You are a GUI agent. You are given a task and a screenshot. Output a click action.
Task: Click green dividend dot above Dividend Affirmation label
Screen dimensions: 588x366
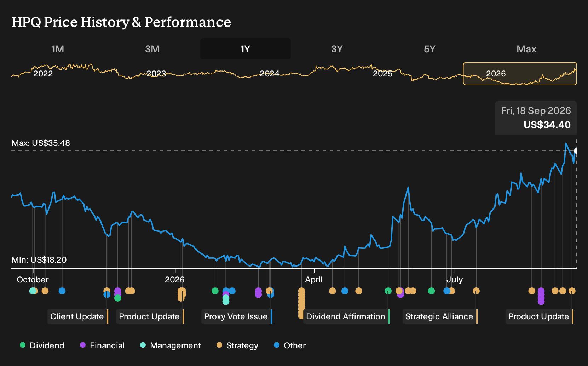pos(388,291)
